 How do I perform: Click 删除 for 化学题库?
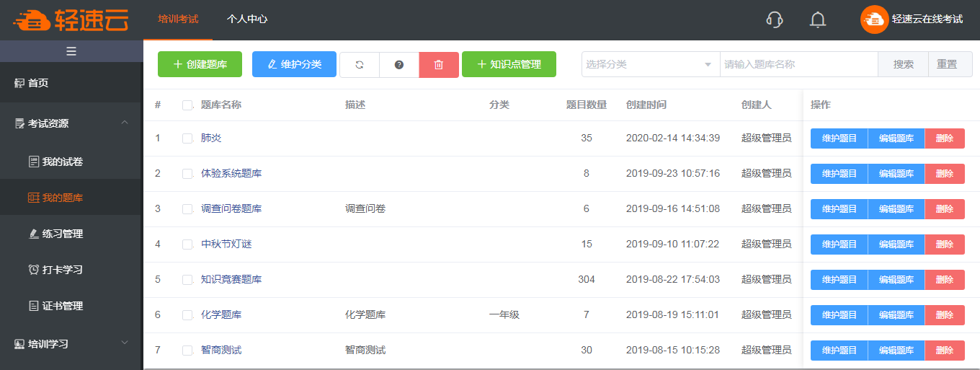pos(945,315)
